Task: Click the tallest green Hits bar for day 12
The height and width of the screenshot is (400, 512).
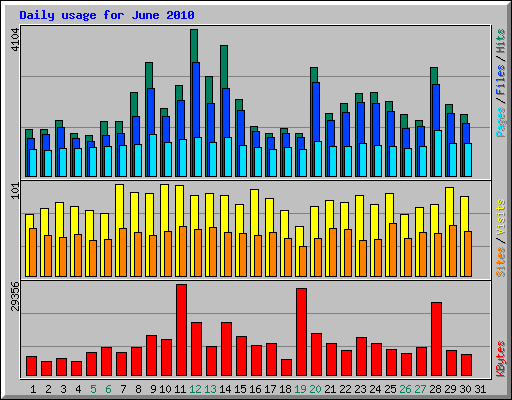Action: [194, 45]
